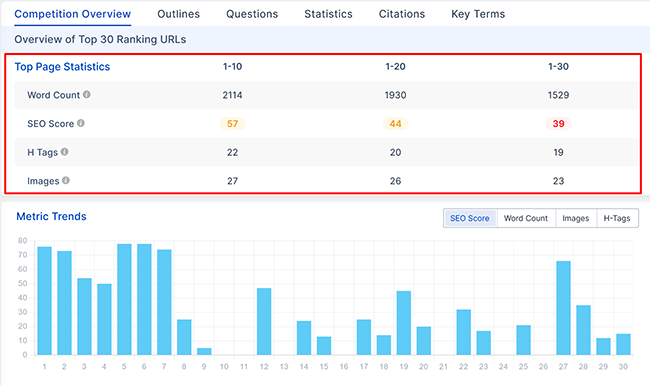Click the 1-10 column header
This screenshot has height=386, width=650.
point(232,67)
